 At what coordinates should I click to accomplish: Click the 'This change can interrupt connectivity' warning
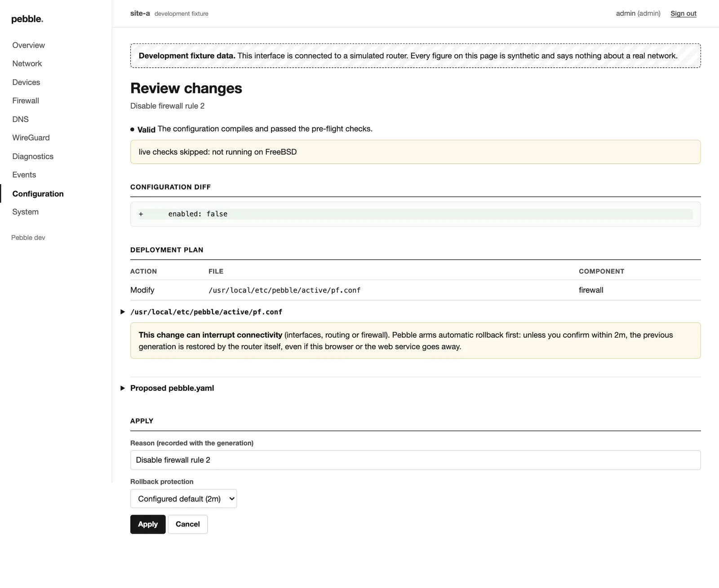click(415, 340)
